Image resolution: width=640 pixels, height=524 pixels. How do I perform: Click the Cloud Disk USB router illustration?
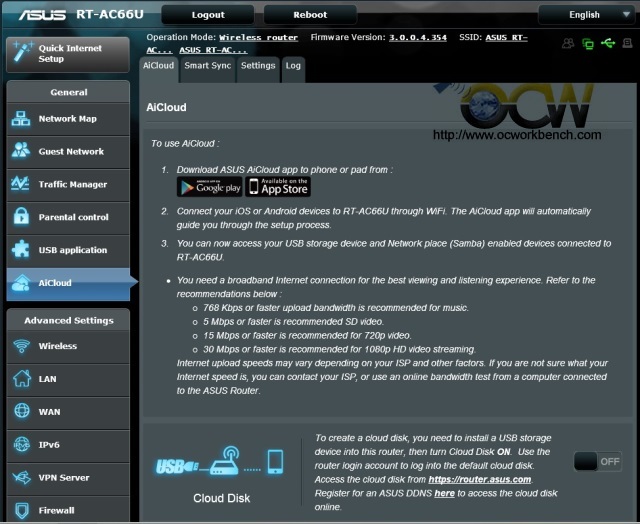220,462
